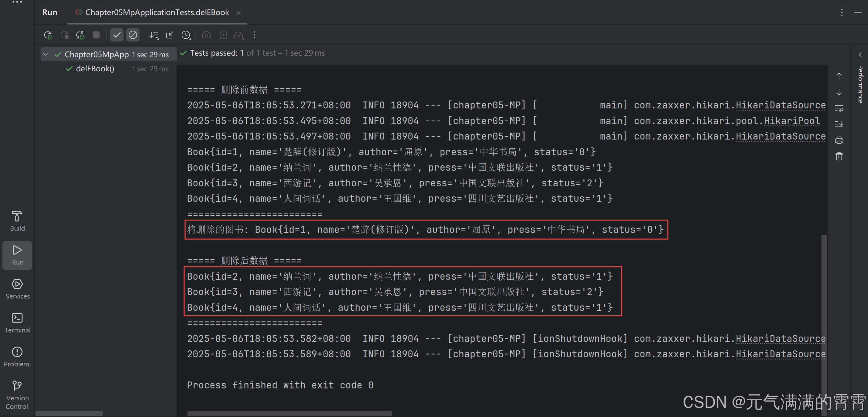Click the Stop process square icon
Viewport: 868px width, 417px height.
point(96,35)
